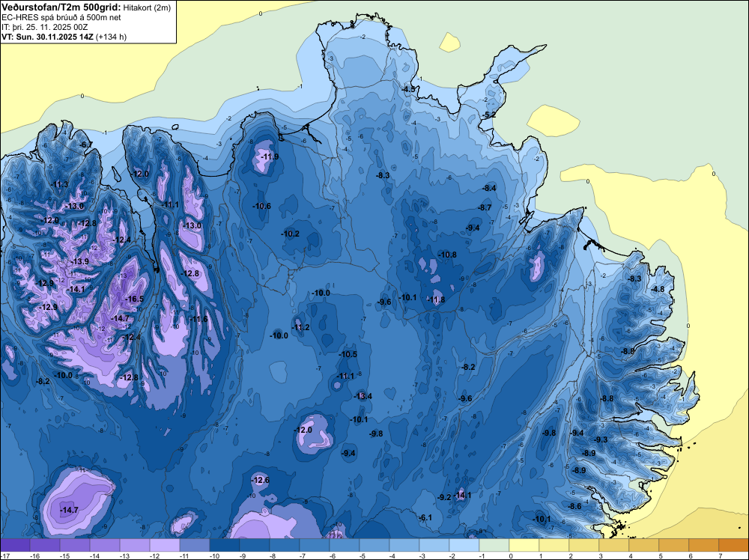Viewport: 749px width, 560px height.
Task: Select the -8.4 temperature label
Action: 490,188
